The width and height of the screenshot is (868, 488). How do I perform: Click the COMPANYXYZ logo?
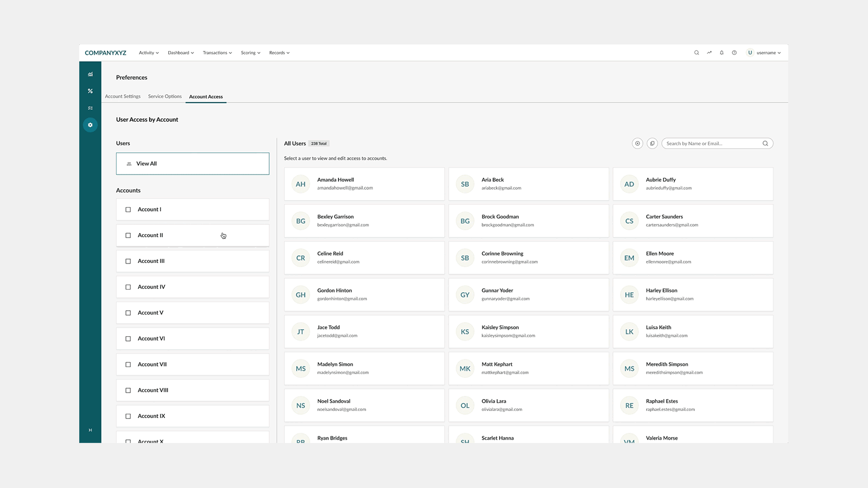coord(106,53)
